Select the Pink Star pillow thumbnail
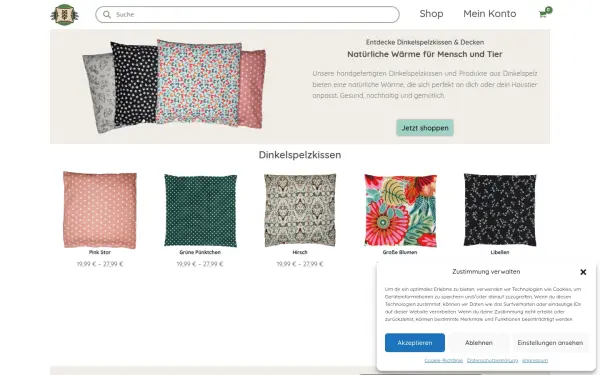This screenshot has width=600, height=375. (x=100, y=210)
